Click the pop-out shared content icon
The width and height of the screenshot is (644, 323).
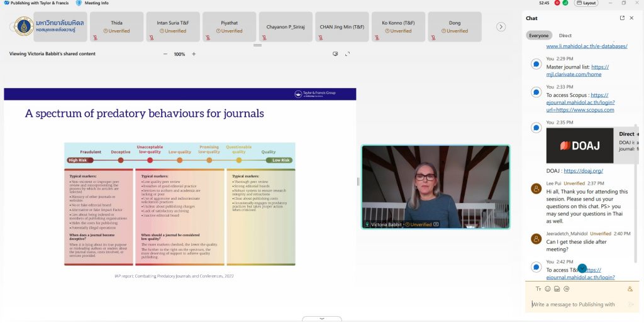(x=335, y=54)
